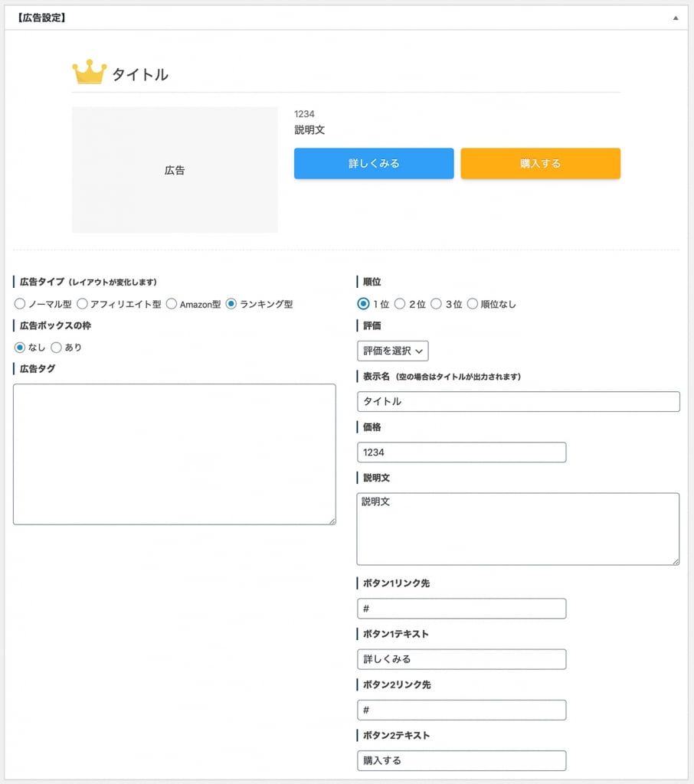Screen dimensions: 694x784
Task: Focus the ボタン2テキスト field
Action: (x=462, y=760)
